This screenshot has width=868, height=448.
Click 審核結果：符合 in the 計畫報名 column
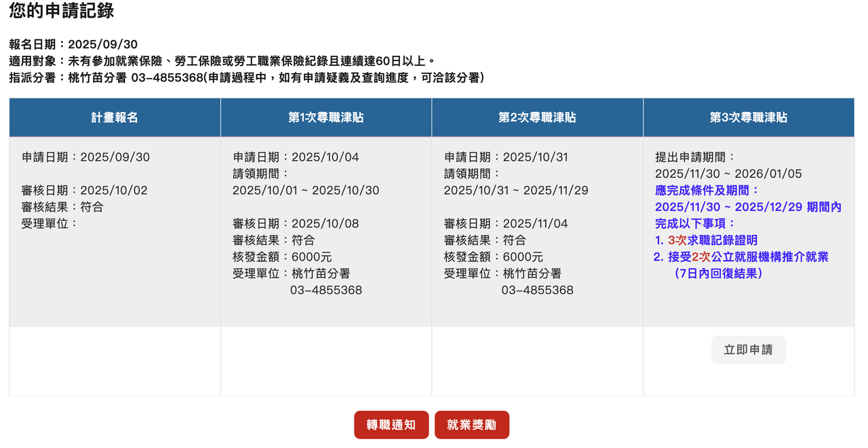click(x=62, y=206)
